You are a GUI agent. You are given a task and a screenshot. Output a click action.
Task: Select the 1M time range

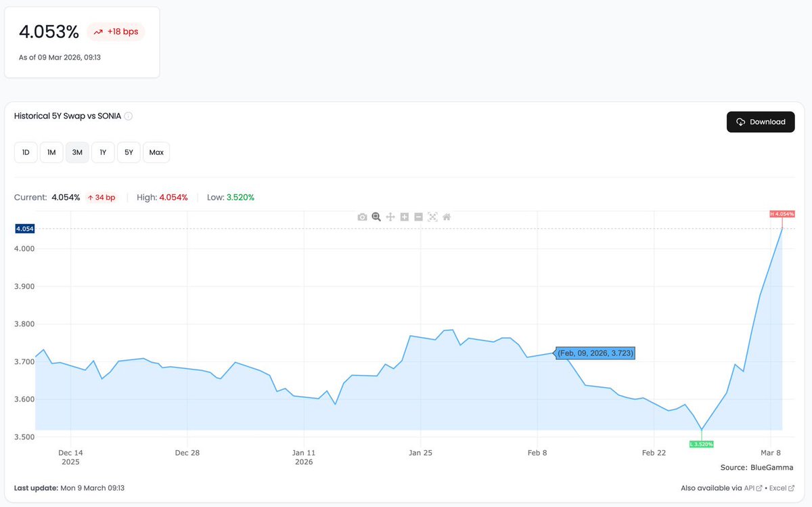click(x=51, y=152)
